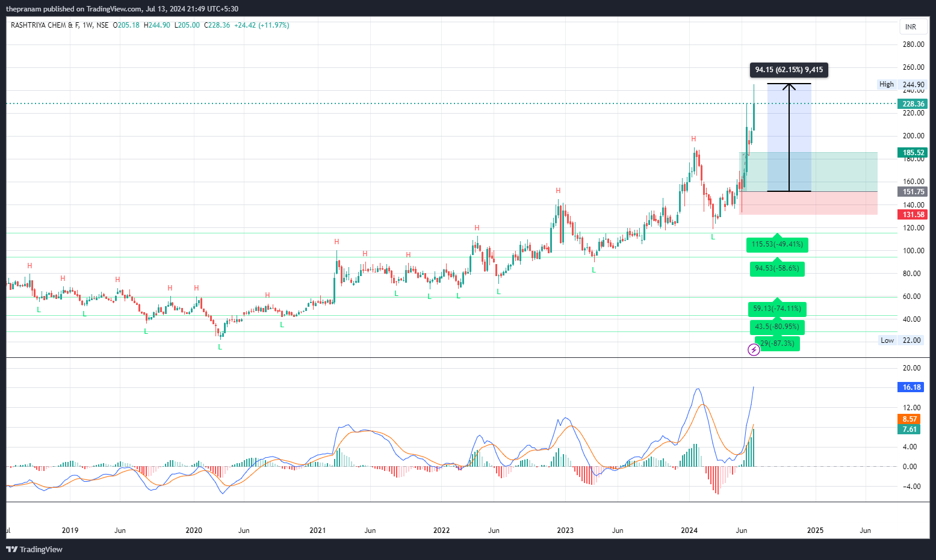Click the 100.00 price scale label
936x560 pixels.
pyautogui.click(x=913, y=251)
